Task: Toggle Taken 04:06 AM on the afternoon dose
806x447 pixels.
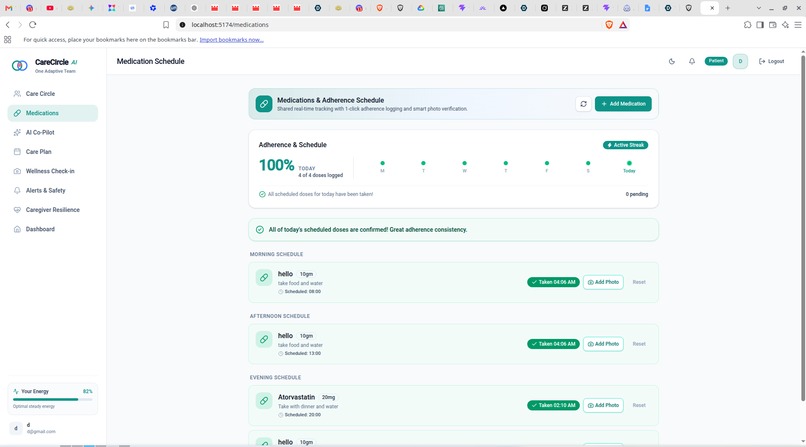Action: coord(554,344)
